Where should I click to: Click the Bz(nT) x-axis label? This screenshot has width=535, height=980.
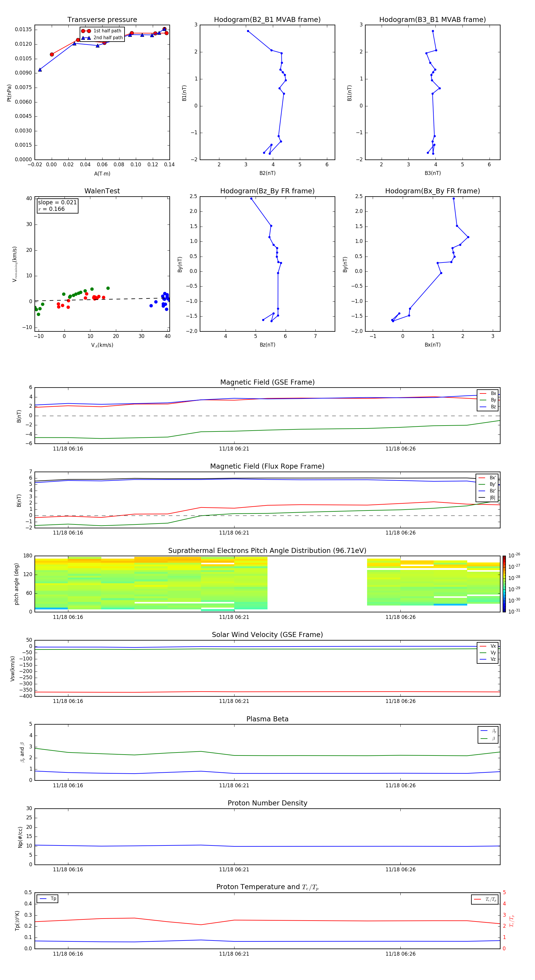coord(267,345)
